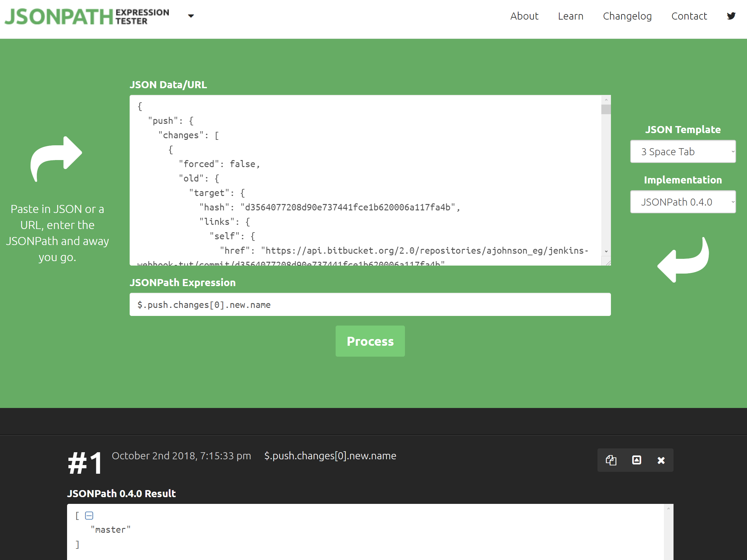Click the JSONPath Expression Tester logo
Screen dimensions: 747x560
(87, 16)
